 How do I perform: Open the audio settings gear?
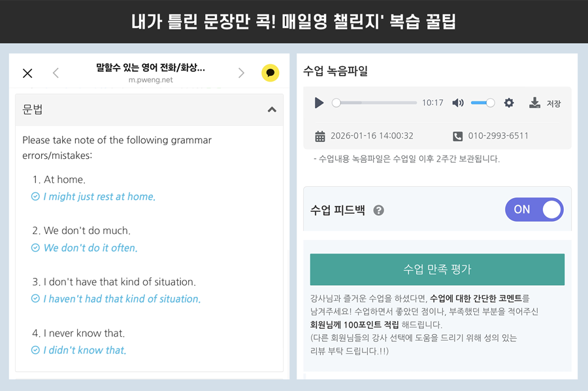point(509,103)
